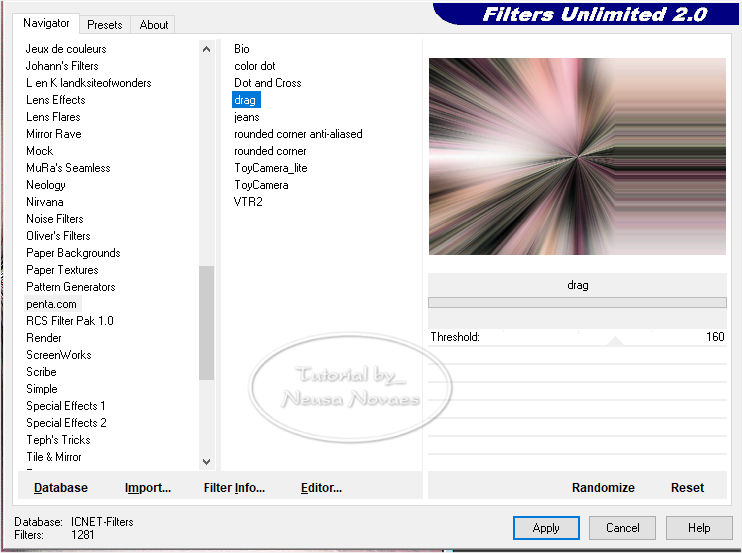Click the category list scroll down arrow

coord(206,462)
